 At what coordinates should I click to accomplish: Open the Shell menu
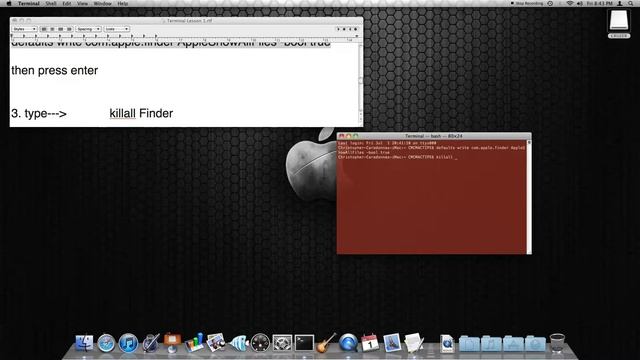51,3
